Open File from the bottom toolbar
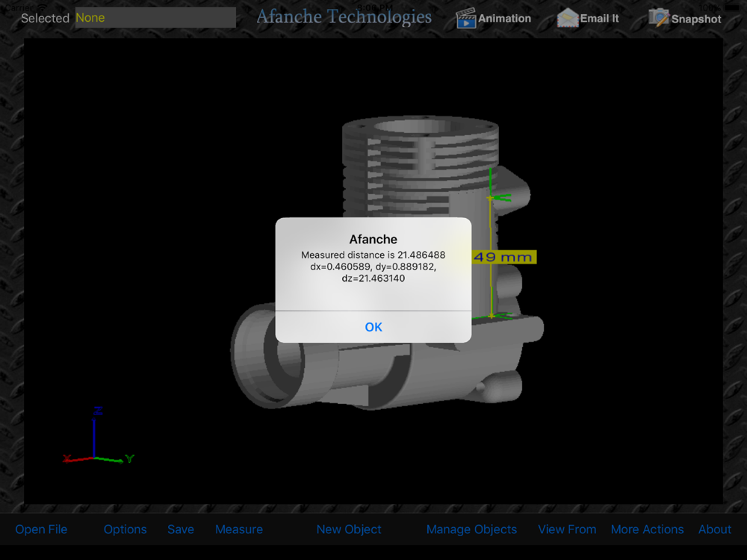The image size is (747, 560). 41,529
